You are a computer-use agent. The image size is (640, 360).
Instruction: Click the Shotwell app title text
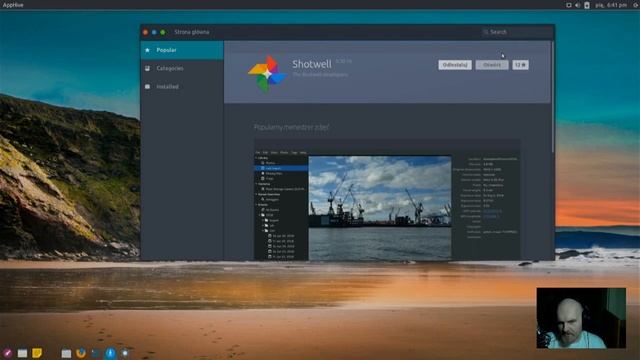312,64
